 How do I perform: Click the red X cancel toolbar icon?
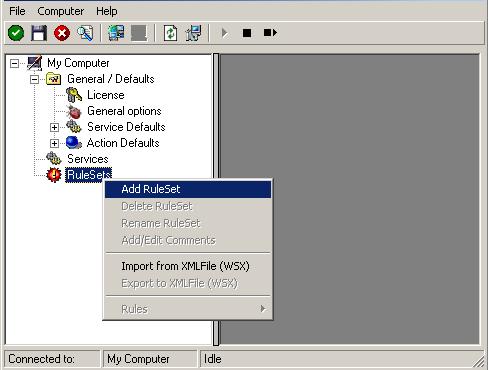pyautogui.click(x=62, y=33)
